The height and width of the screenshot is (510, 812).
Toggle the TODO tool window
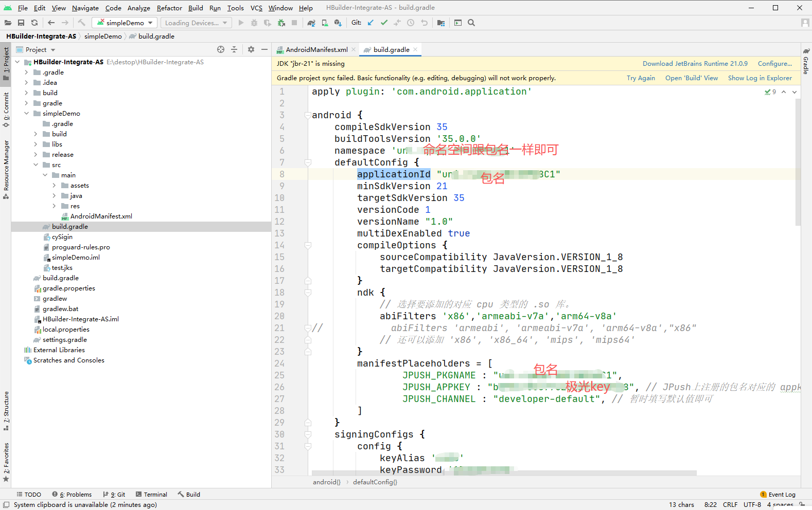click(29, 495)
